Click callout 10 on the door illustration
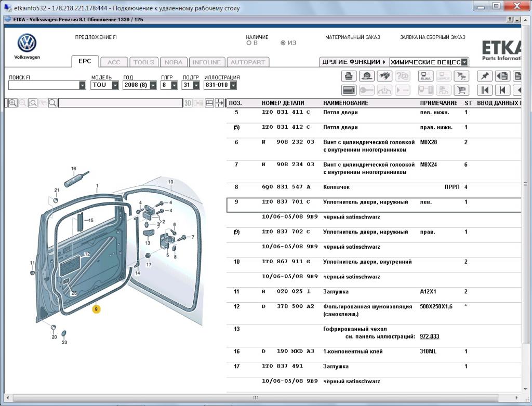Screen dimensions: 532x406 170,182
